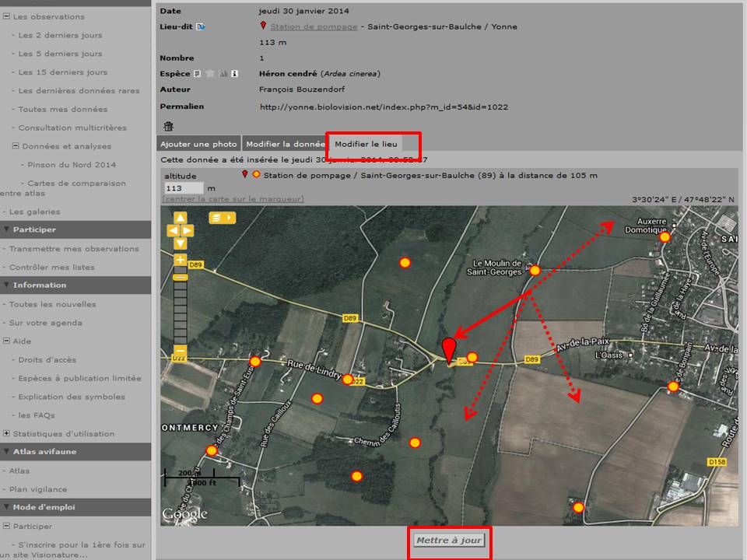Click the red pin icon before Station de pompage link

pyautogui.click(x=263, y=26)
